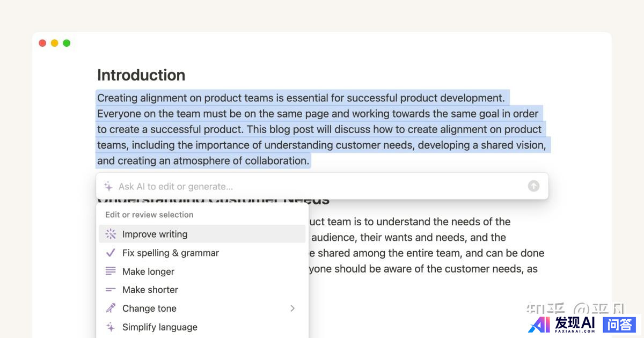The height and width of the screenshot is (338, 644).
Task: Click the Change tone pen icon
Action: (111, 308)
